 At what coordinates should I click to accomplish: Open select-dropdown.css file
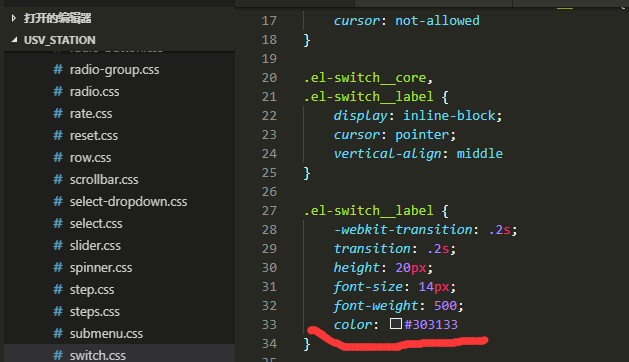coord(128,202)
